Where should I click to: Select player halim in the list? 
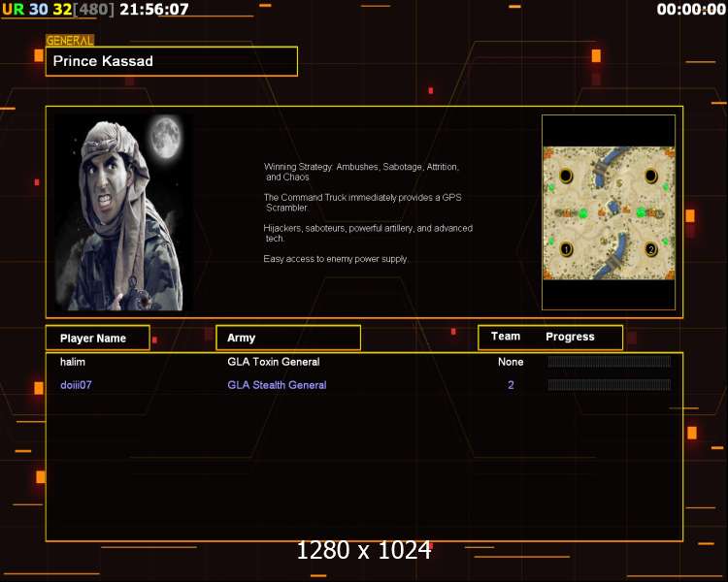coord(73,362)
